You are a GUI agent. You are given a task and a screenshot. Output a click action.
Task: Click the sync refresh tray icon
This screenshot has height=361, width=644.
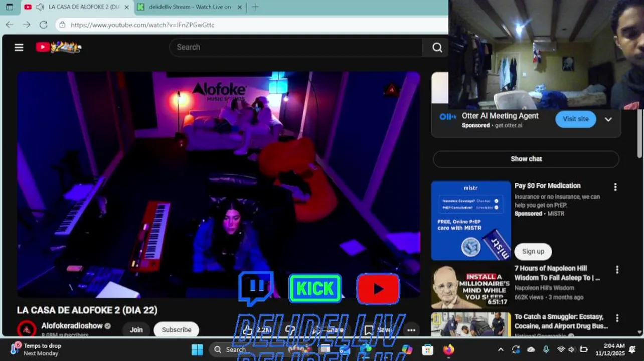click(x=516, y=349)
